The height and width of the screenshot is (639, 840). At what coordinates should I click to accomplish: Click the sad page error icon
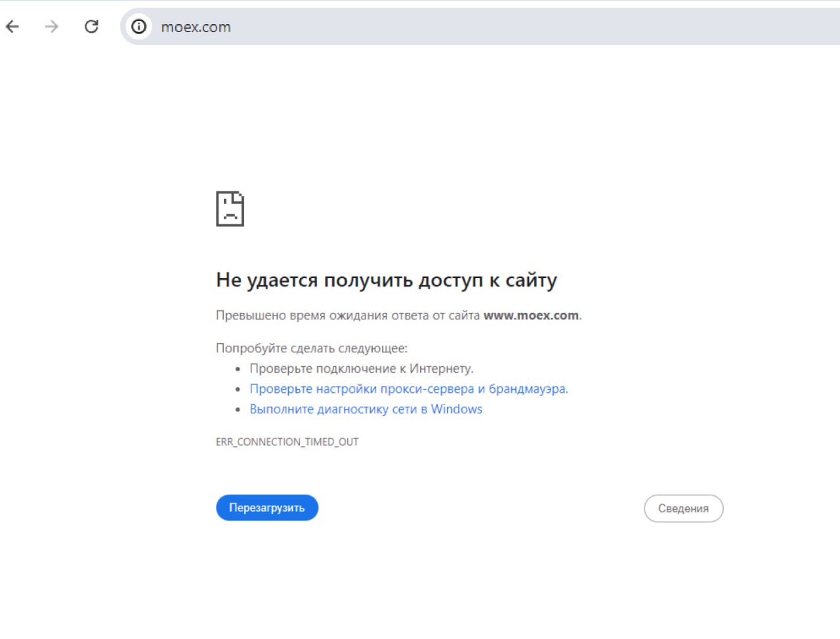(x=230, y=209)
